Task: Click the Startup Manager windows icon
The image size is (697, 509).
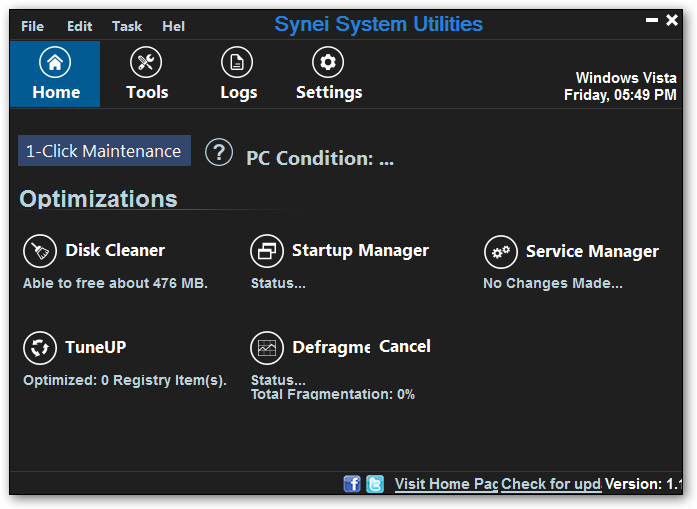Action: (x=267, y=251)
